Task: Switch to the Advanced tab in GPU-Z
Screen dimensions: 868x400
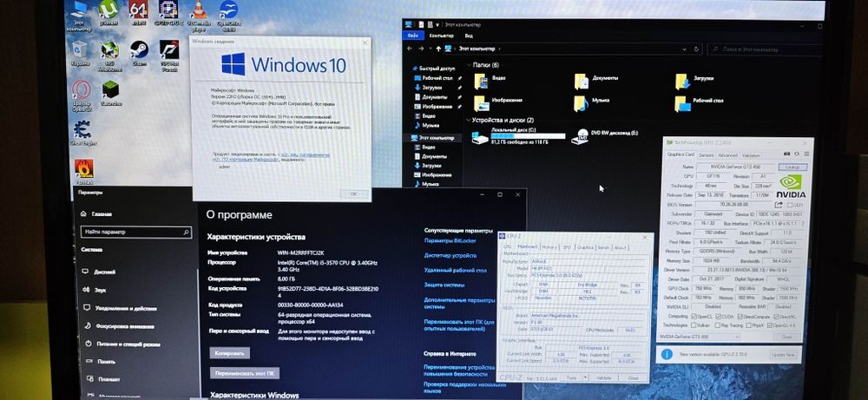Action: coord(727,155)
